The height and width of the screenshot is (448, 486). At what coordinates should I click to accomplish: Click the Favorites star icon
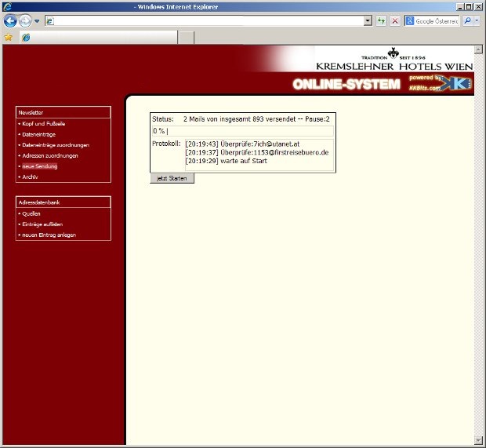click(x=9, y=37)
